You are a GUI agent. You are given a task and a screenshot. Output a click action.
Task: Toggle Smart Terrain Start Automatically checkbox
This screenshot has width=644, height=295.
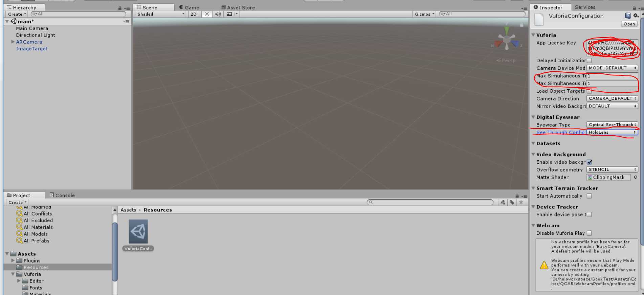pos(589,196)
